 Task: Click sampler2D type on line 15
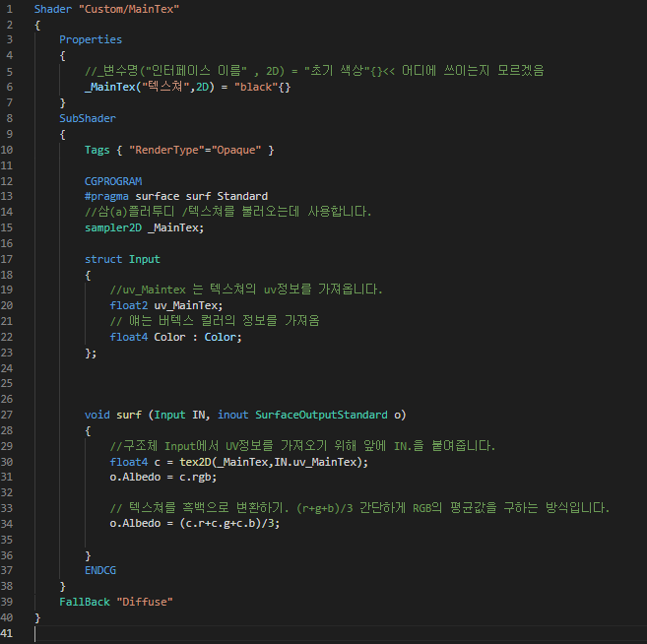tap(113, 227)
